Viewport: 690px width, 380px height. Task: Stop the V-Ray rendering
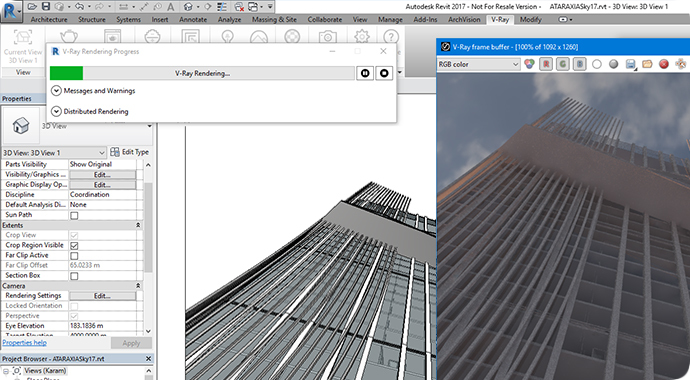(384, 73)
